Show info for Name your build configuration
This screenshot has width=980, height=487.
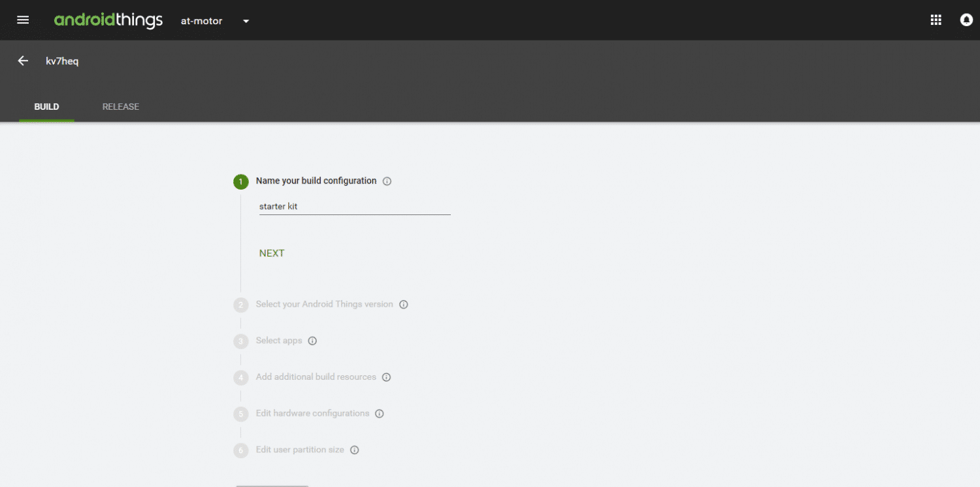coord(387,182)
